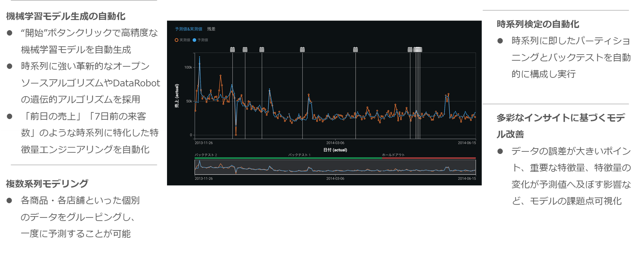
Task: Select the バックテスト 2 range label
Action: pos(206,155)
